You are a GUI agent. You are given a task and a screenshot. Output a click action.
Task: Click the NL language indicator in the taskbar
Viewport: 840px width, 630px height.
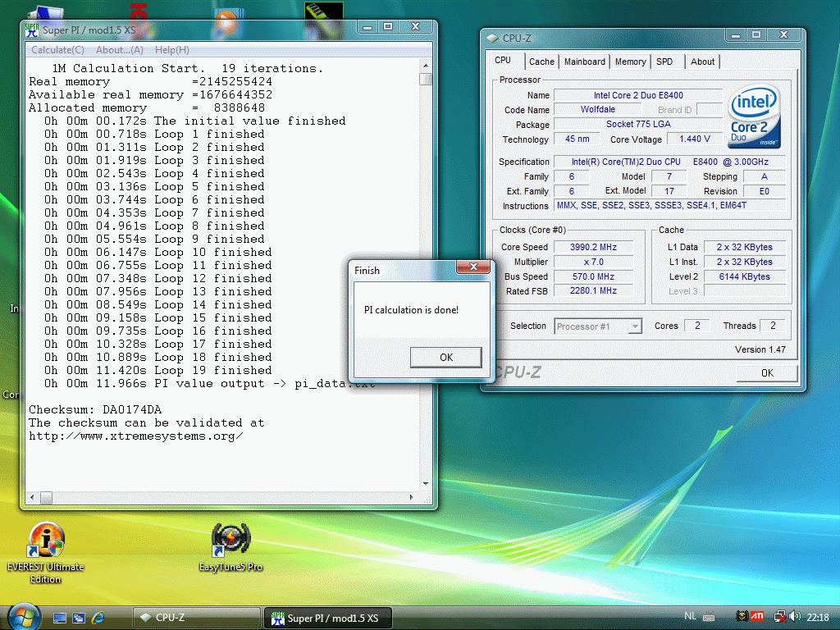[x=690, y=617]
